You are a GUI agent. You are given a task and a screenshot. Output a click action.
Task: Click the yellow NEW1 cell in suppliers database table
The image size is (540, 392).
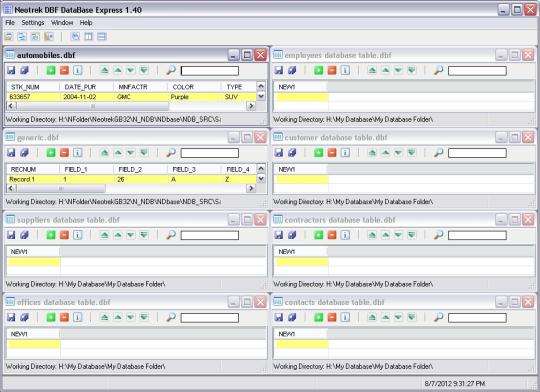[x=34, y=262]
